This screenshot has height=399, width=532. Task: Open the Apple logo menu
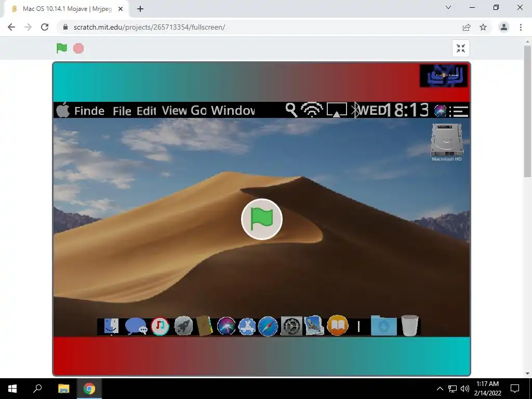coord(63,110)
